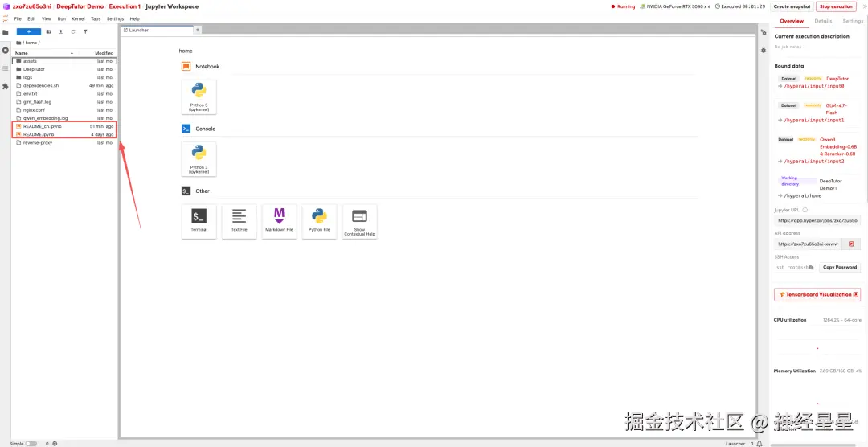
Task: Open TensorBoard Visualization
Action: pyautogui.click(x=817, y=295)
